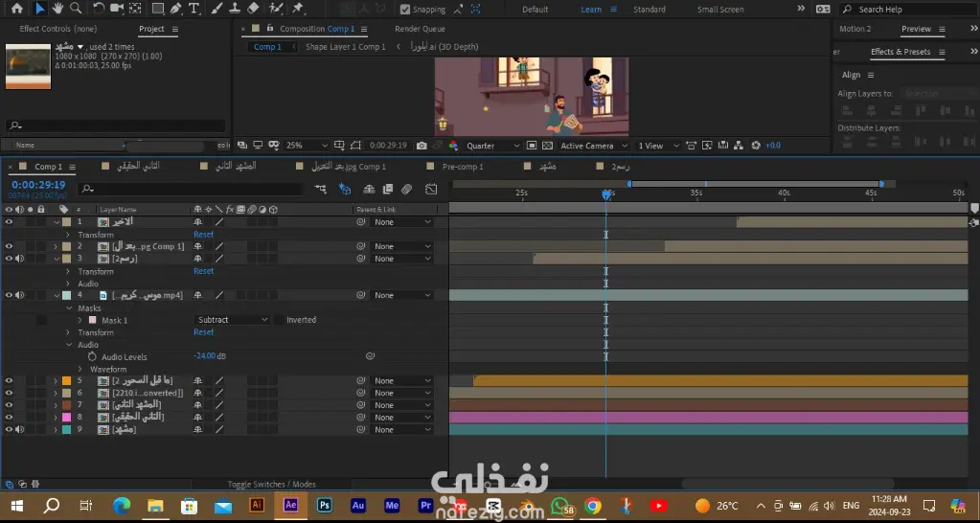Screen dimensions: 980x523
Task: Click the Reset Exposure icon in viewer
Action: [756, 145]
